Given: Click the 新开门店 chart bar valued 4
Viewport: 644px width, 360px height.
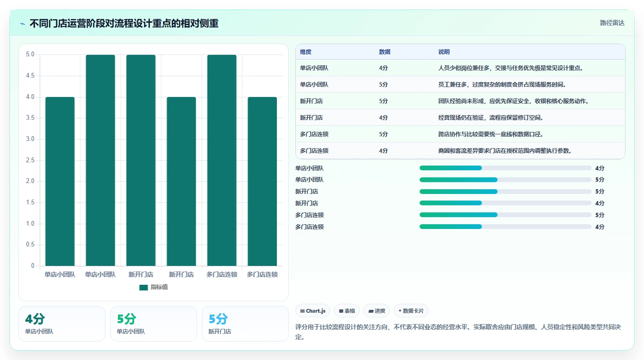Looking at the screenshot, I should pyautogui.click(x=181, y=181).
